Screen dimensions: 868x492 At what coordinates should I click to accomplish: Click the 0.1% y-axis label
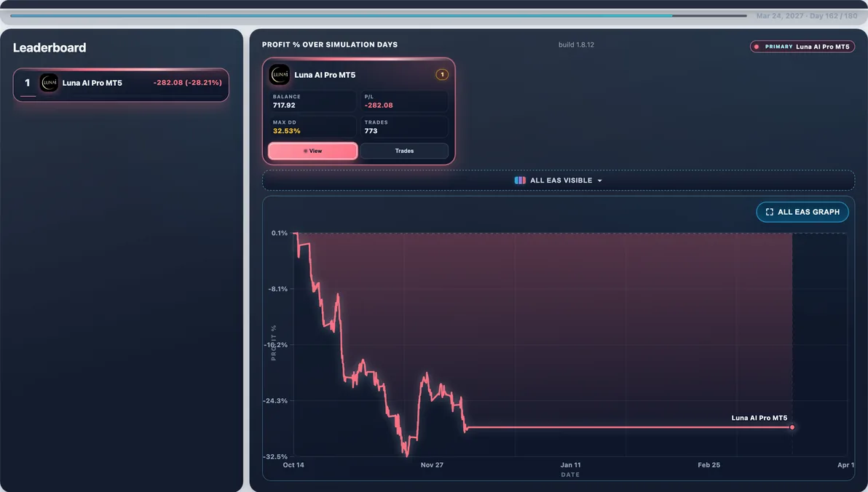pos(280,233)
